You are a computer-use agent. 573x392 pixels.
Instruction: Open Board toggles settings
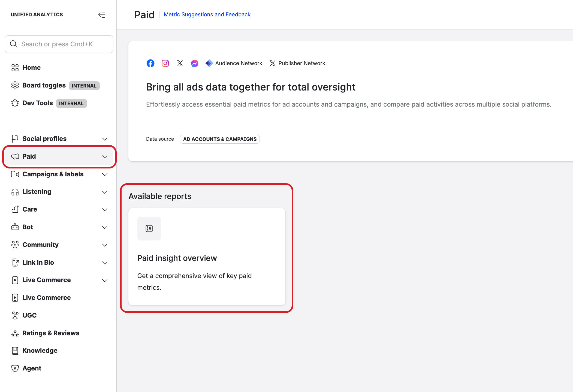[44, 85]
